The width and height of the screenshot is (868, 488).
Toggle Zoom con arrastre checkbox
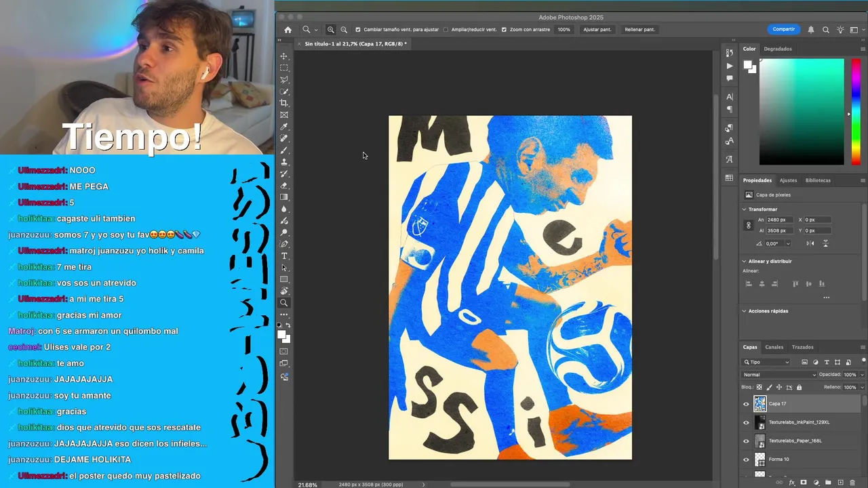click(504, 30)
